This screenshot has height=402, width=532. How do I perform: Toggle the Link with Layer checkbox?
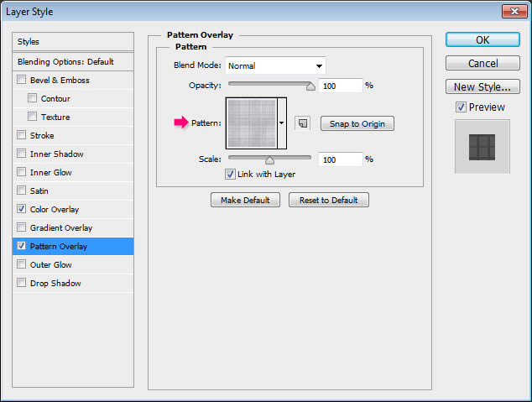[230, 174]
